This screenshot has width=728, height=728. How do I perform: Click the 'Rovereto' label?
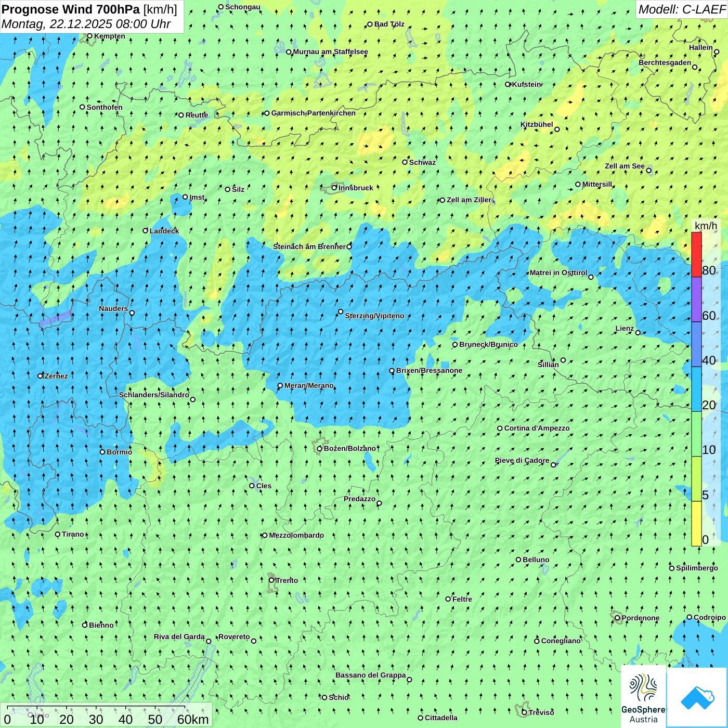click(x=234, y=637)
